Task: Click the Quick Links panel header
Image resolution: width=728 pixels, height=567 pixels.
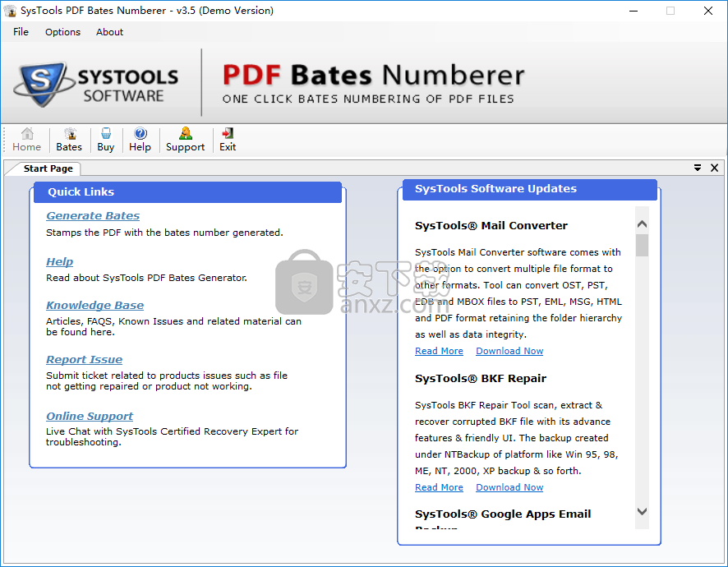Action: coord(187,192)
